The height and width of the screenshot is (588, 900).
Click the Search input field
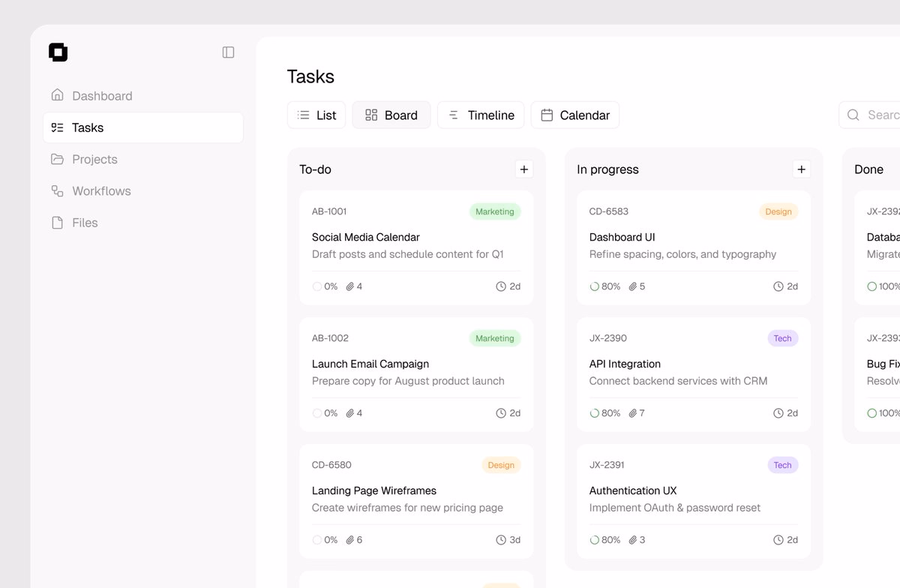click(x=870, y=115)
